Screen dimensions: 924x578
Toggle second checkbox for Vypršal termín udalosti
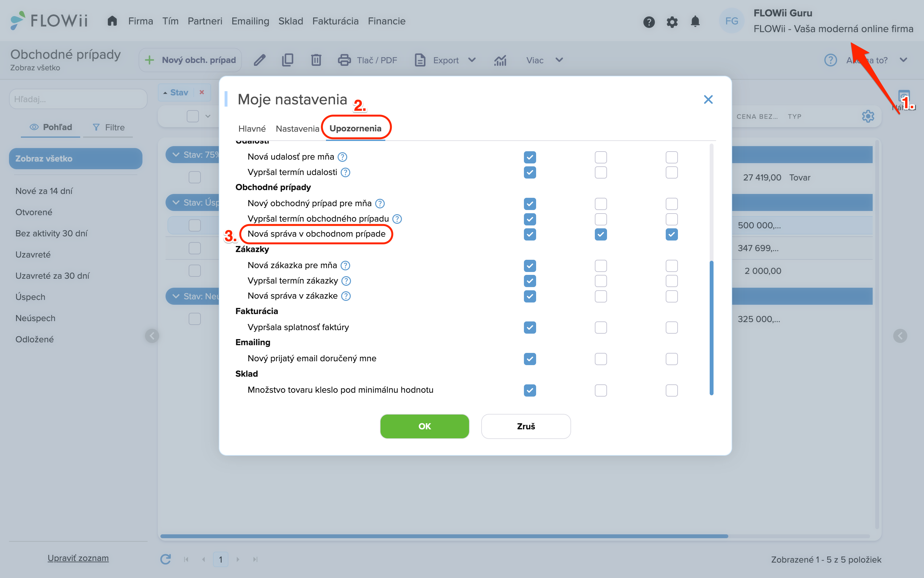tap(601, 172)
